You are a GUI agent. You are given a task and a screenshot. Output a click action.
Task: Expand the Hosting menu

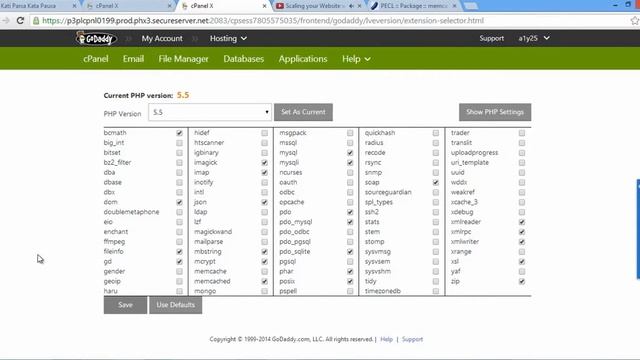click(x=228, y=38)
